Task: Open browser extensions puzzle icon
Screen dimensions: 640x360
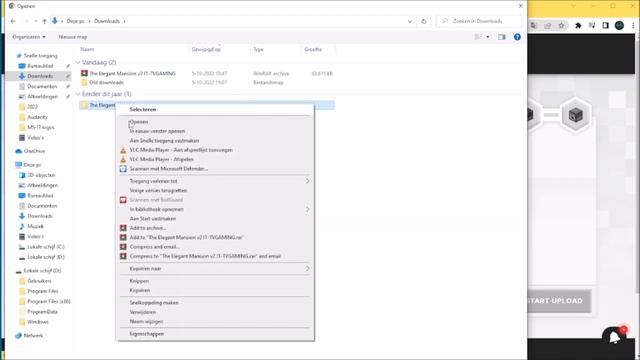Action: [578, 25]
